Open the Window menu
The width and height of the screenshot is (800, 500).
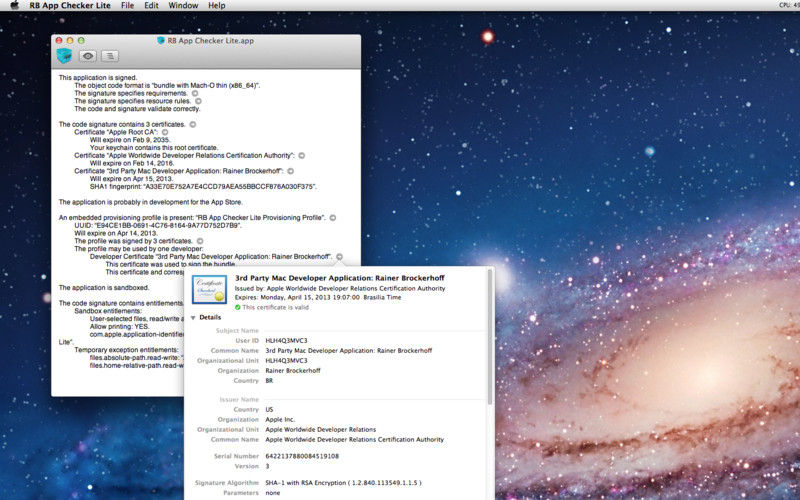(183, 5)
